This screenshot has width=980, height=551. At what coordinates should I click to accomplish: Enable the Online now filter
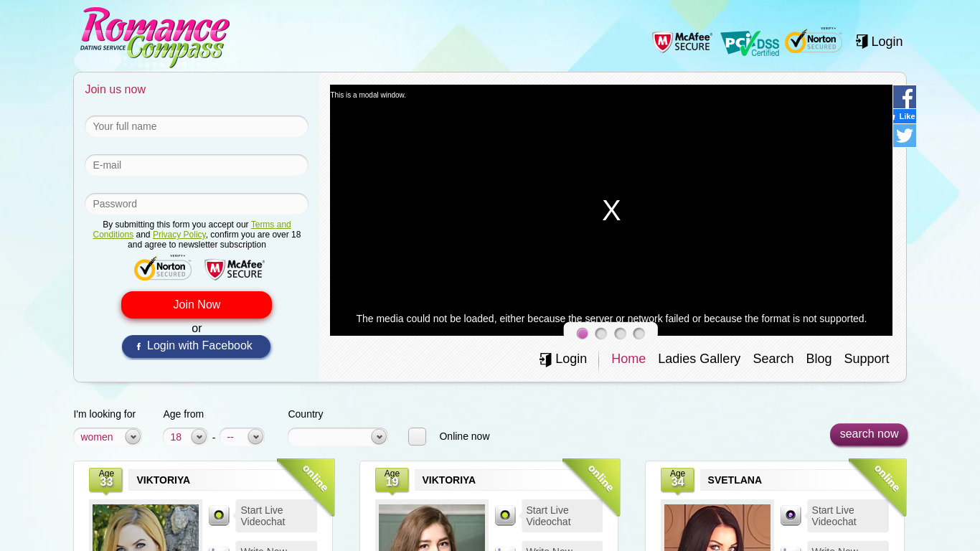(417, 436)
